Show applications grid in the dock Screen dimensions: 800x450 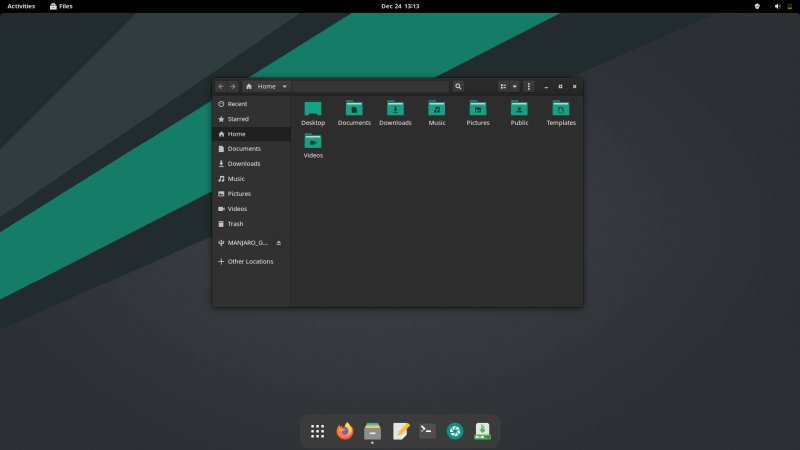point(317,432)
